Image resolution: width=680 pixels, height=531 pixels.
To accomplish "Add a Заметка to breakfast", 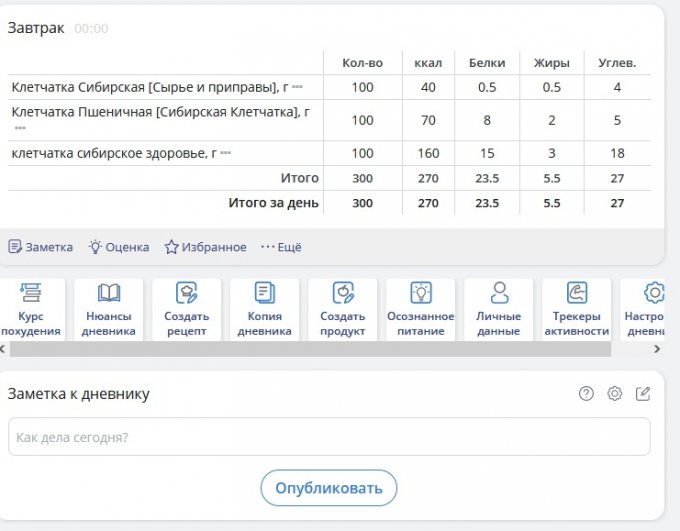I will [41, 247].
